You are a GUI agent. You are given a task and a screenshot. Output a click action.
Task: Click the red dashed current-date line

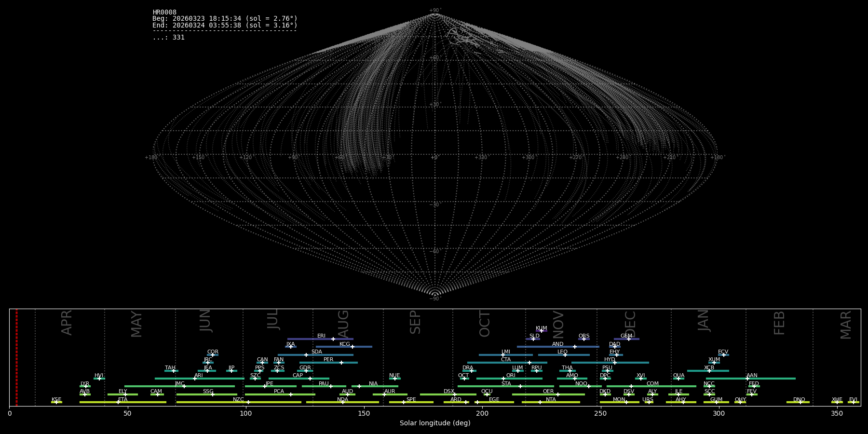[16, 357]
